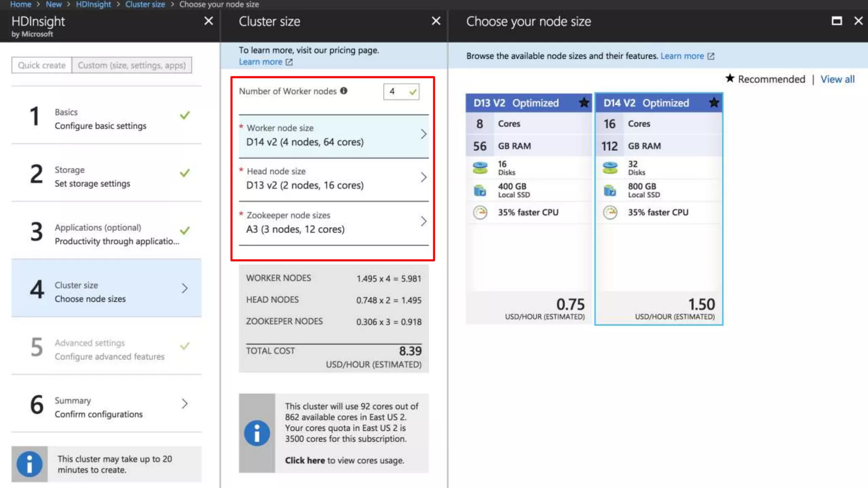
Task: Click the worker nodes number field
Action: tap(396, 91)
